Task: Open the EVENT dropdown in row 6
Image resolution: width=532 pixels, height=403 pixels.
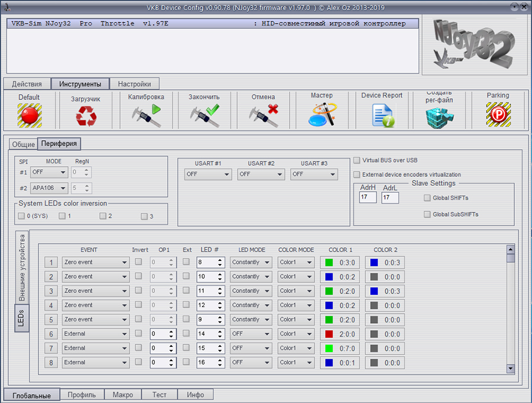Action: coord(96,334)
